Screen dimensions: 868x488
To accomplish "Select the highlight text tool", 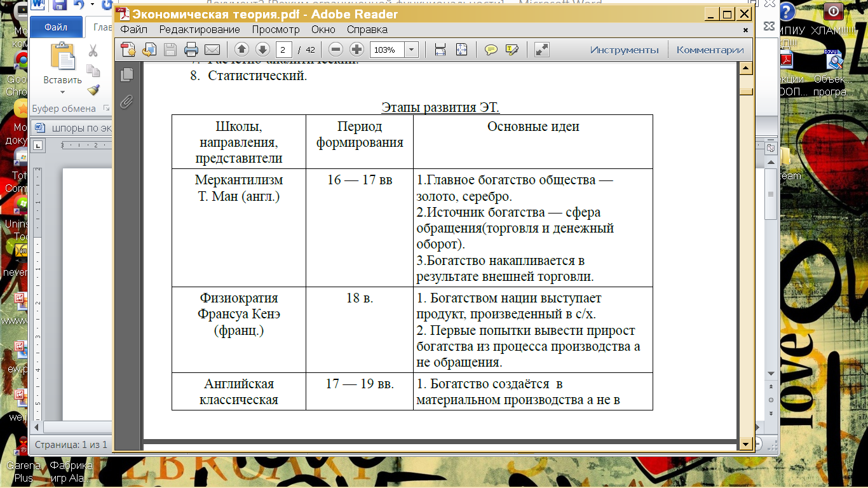I will (512, 50).
